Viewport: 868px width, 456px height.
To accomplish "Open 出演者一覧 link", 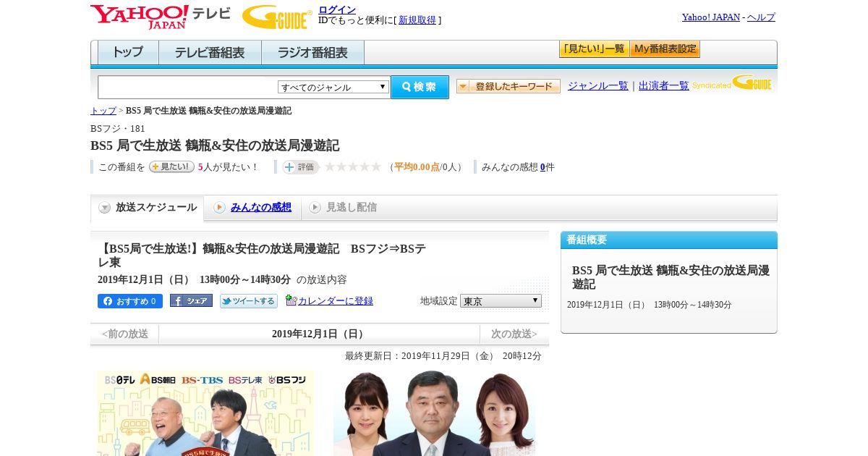I will [x=664, y=86].
